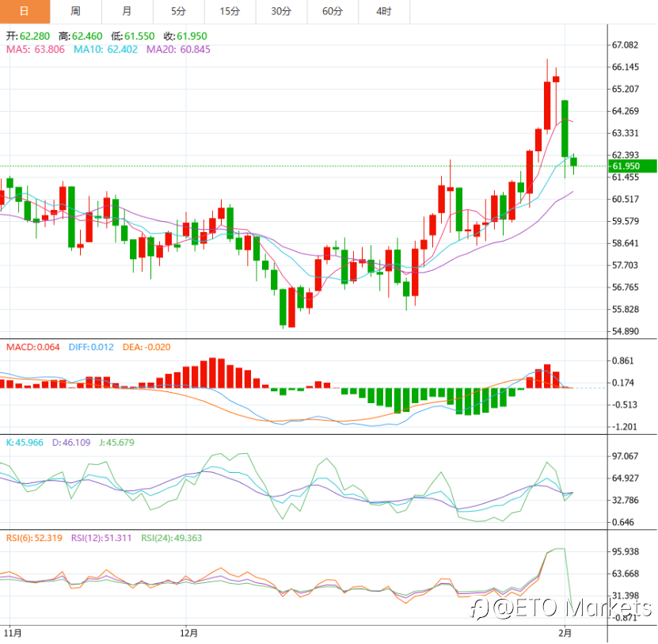Click the green 61.950 current price tag
Viewport: 658px width, 644px height.
(633, 166)
